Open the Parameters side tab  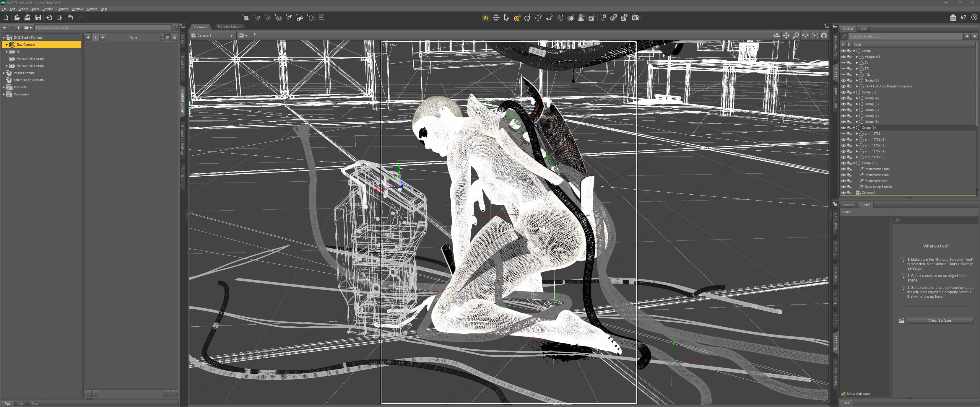click(x=836, y=222)
